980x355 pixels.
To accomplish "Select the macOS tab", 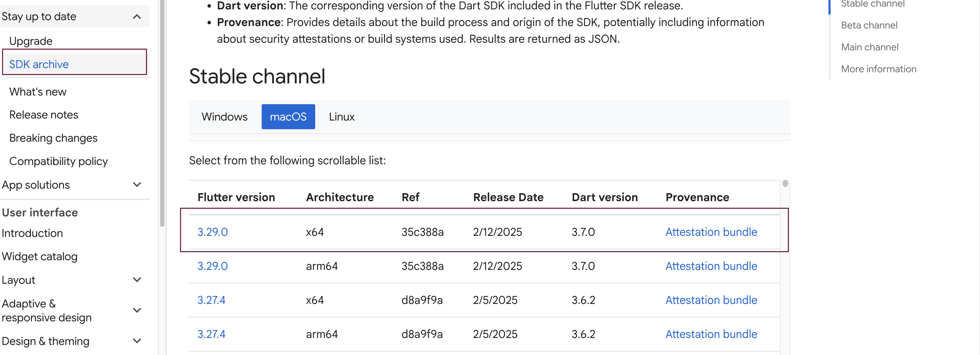I will pyautogui.click(x=288, y=117).
